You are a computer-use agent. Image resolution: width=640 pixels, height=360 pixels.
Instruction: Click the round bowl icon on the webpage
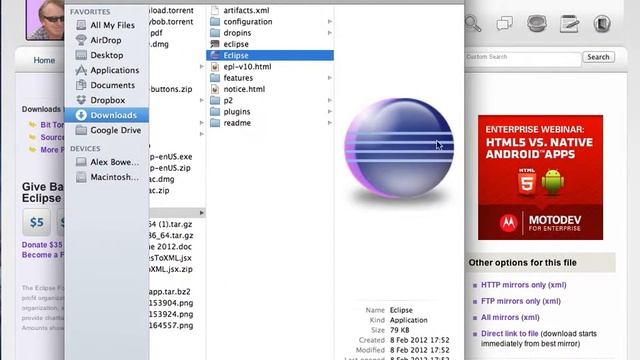pyautogui.click(x=537, y=23)
